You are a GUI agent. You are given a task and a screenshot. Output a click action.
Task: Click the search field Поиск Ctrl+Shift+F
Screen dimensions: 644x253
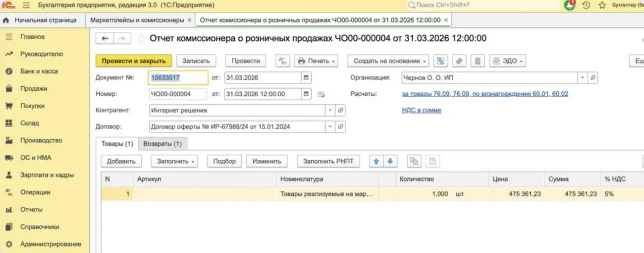[x=483, y=5]
